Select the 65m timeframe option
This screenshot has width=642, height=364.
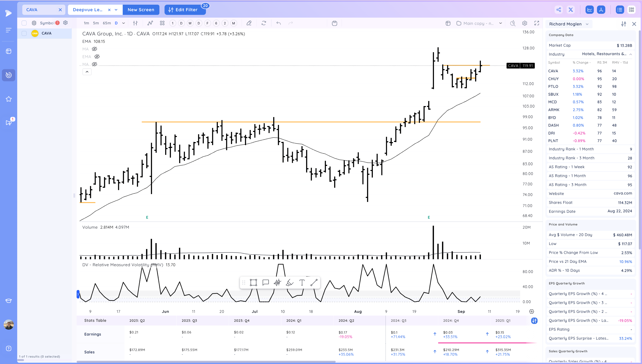pos(107,23)
